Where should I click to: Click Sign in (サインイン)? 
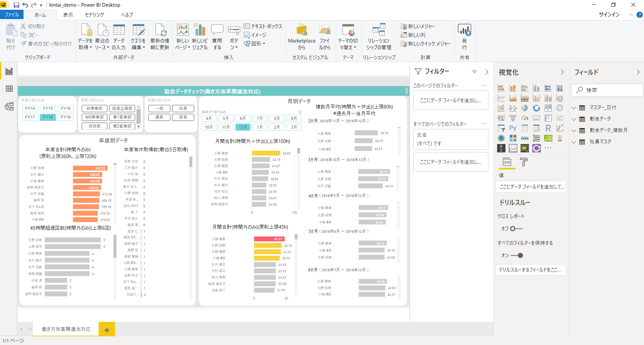coord(609,14)
